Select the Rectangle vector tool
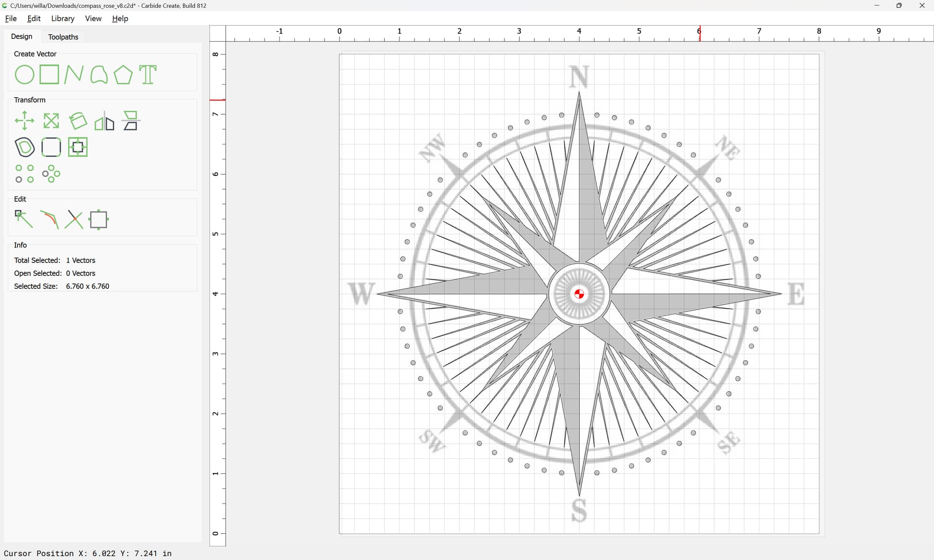The height and width of the screenshot is (560, 934). point(49,75)
